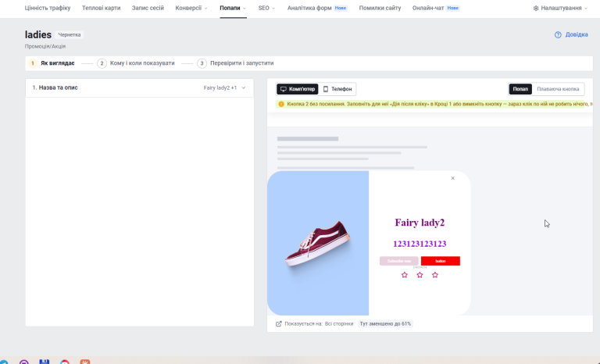Image resolution: width=600 pixels, height=364 pixels.
Task: Go to Цінність трафіку tab
Action: (48, 8)
